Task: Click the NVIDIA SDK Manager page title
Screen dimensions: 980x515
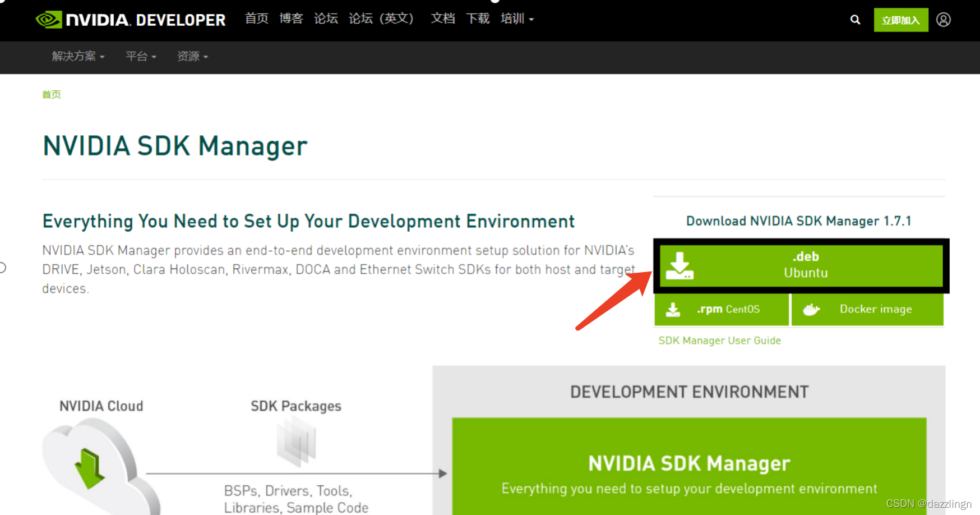Action: point(175,146)
